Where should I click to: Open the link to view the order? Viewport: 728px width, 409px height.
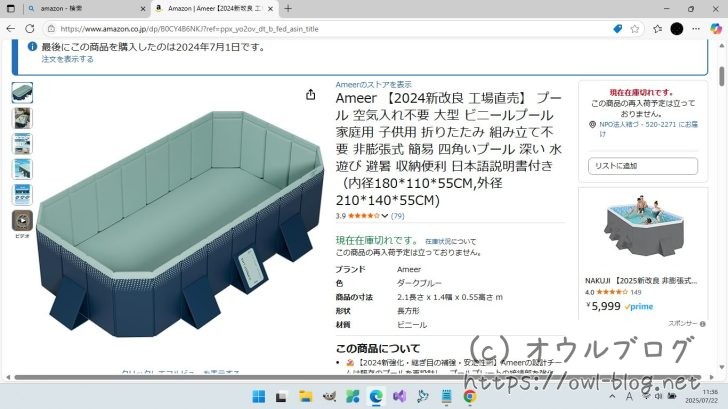[x=67, y=59]
